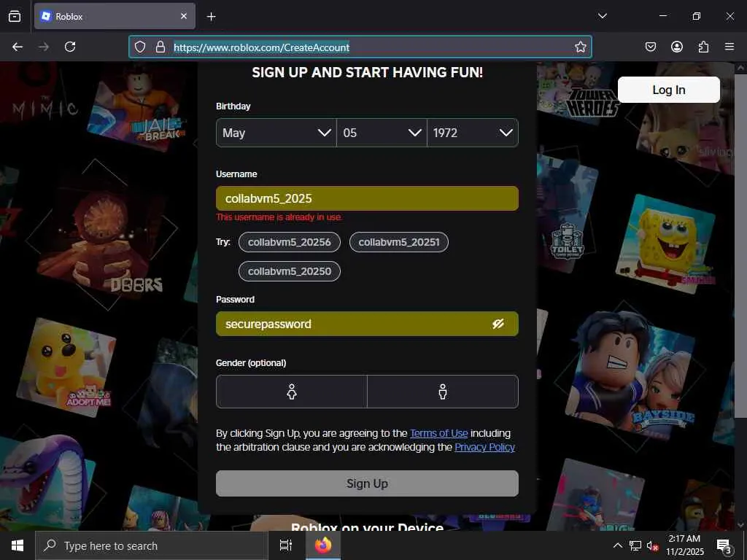Open the Pocket save icon
Screen dimensions: 747x560
pos(650,47)
